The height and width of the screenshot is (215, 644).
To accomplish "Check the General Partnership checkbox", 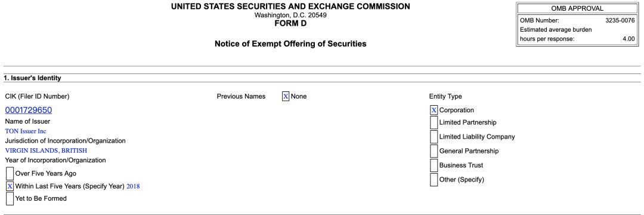I will (434, 151).
